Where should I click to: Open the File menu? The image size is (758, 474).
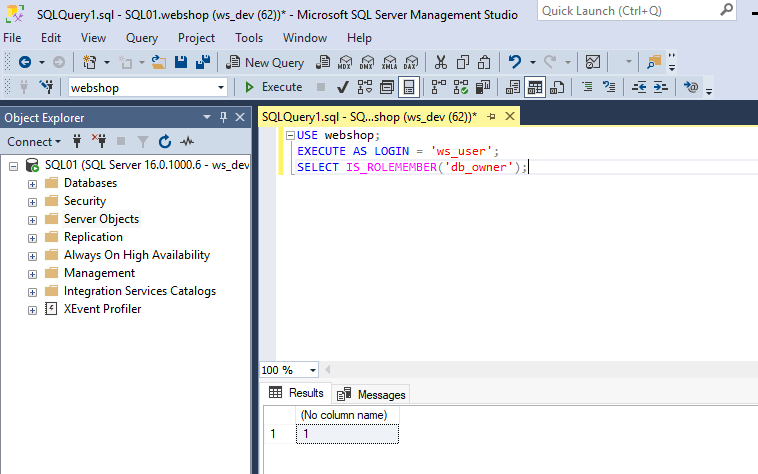point(12,38)
